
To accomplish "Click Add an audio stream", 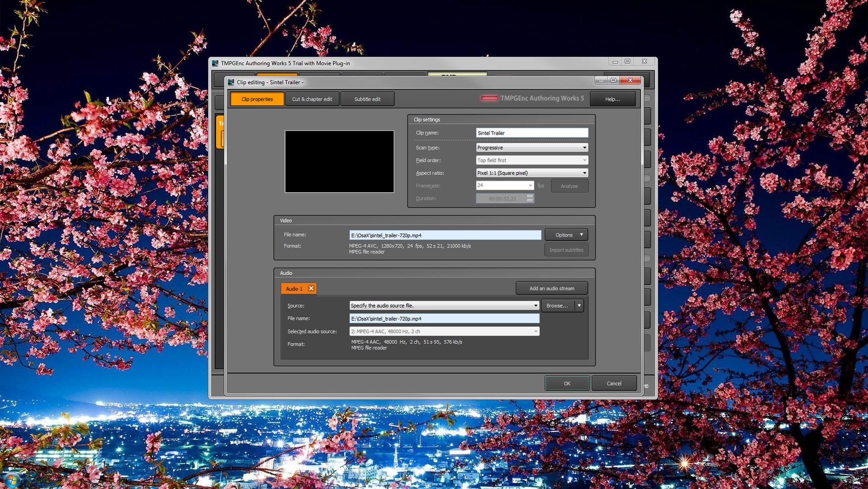I will click(x=552, y=288).
